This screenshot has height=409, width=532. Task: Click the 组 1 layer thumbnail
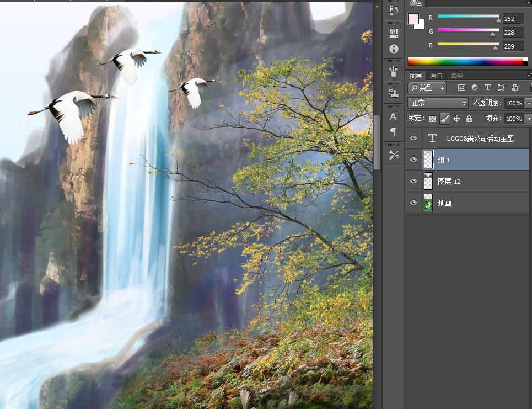coord(428,160)
